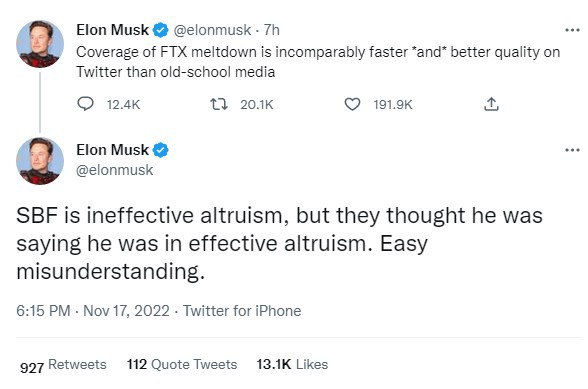Open the 7h timestamp of the parent tweet
Screen dimensions: 588x389
pyautogui.click(x=272, y=30)
